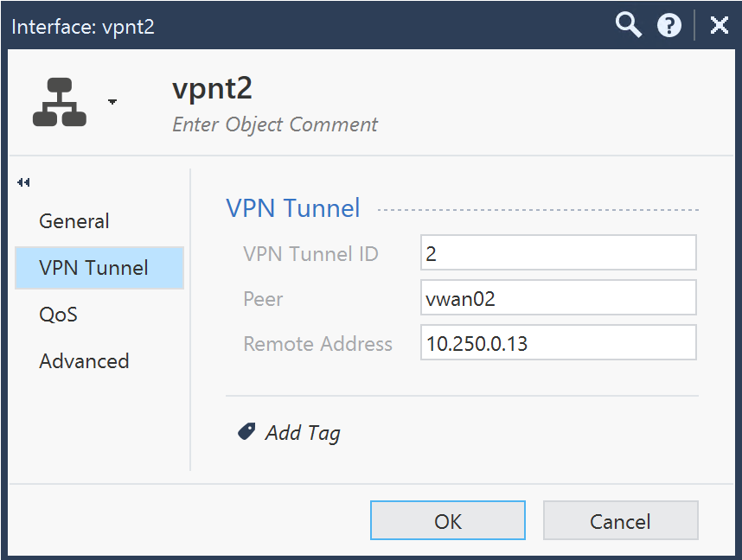Confirm with the OK button
742x560 pixels.
coord(448,520)
